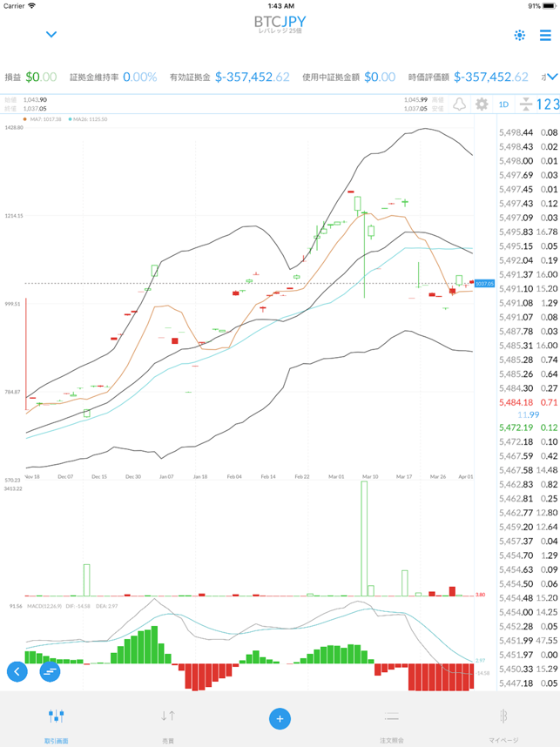Open price alert bell icon
Screen dimensions: 560x747
(x=459, y=104)
